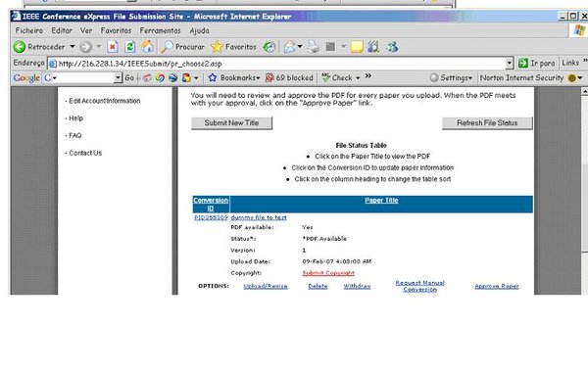Click the red Stop loading icon
This screenshot has height=371, width=588.
tap(113, 47)
